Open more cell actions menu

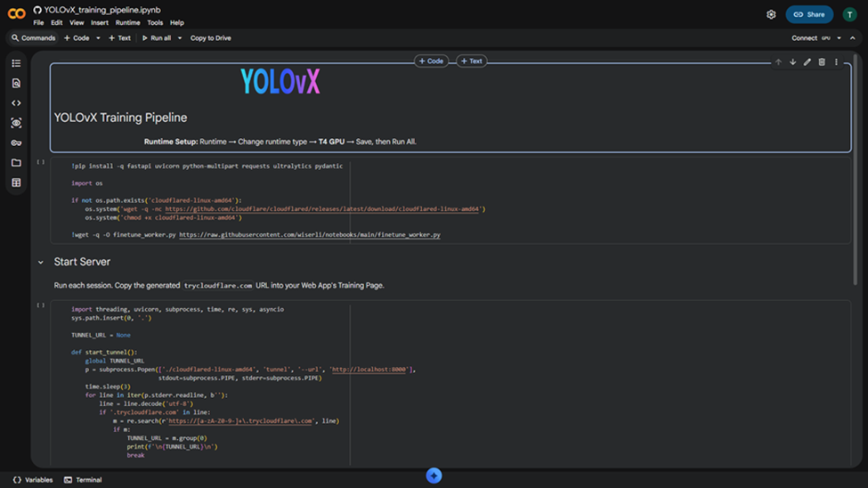836,62
